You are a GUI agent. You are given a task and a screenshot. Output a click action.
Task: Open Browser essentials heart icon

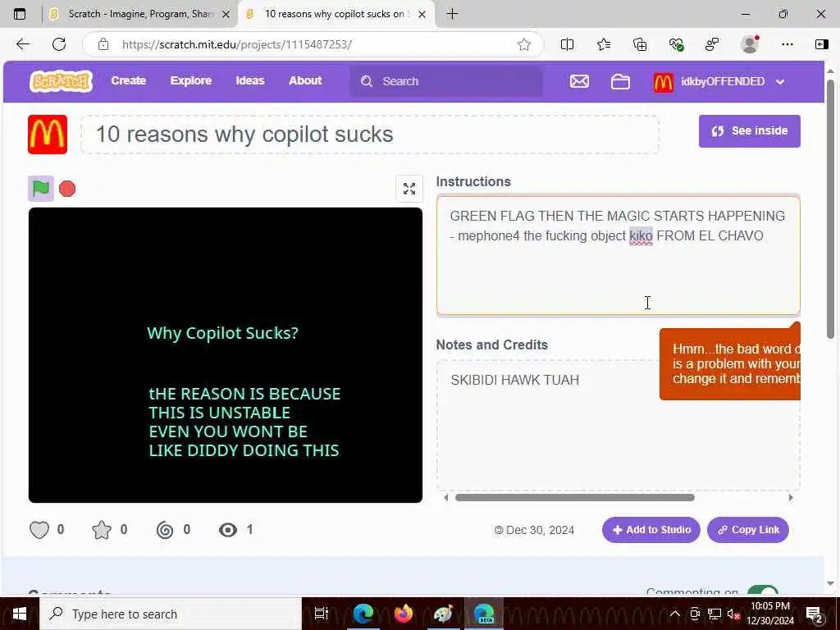(676, 44)
